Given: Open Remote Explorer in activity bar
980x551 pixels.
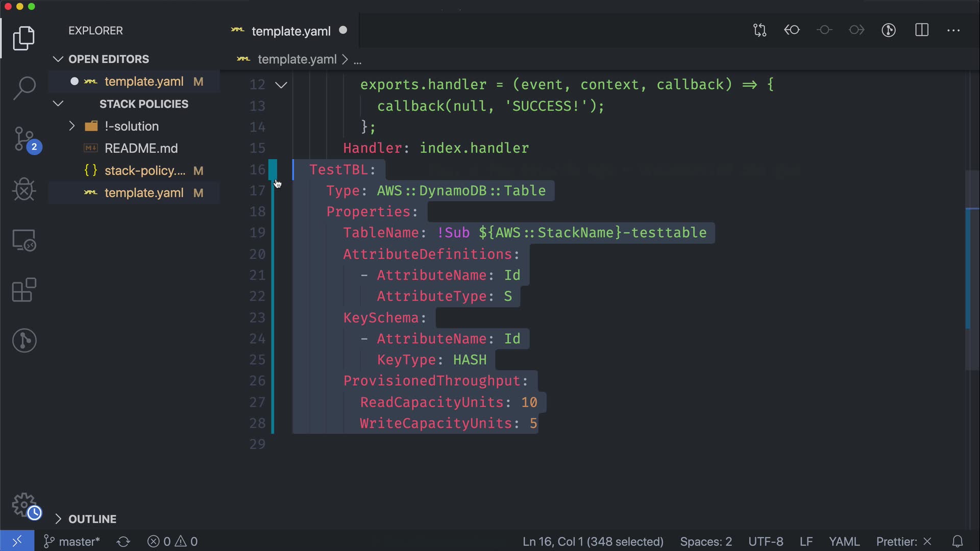Looking at the screenshot, I should pyautogui.click(x=24, y=240).
